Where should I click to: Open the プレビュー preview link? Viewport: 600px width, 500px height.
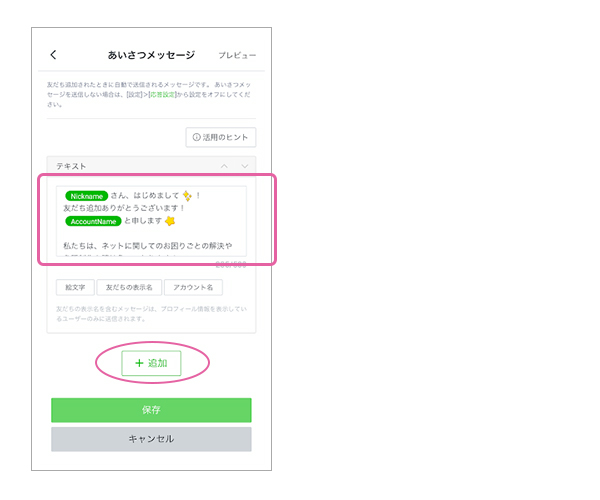point(237,55)
